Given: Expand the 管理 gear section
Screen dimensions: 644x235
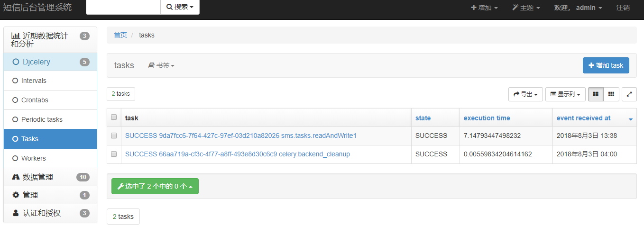Looking at the screenshot, I should coord(30,195).
